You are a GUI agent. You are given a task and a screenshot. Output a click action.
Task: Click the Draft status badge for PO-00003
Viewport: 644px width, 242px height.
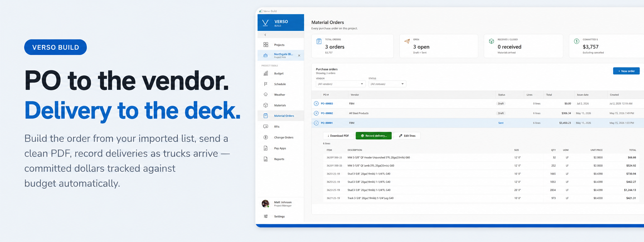[501, 103]
